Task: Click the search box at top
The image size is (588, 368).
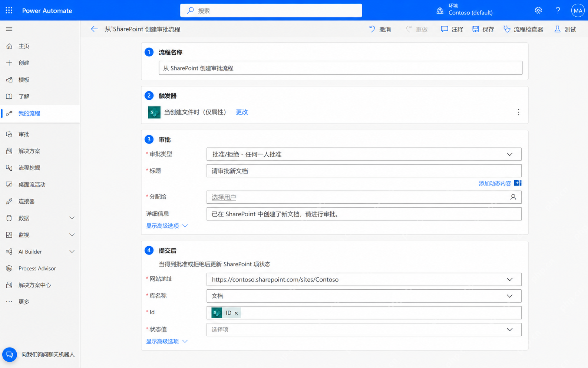Action: [x=271, y=10]
